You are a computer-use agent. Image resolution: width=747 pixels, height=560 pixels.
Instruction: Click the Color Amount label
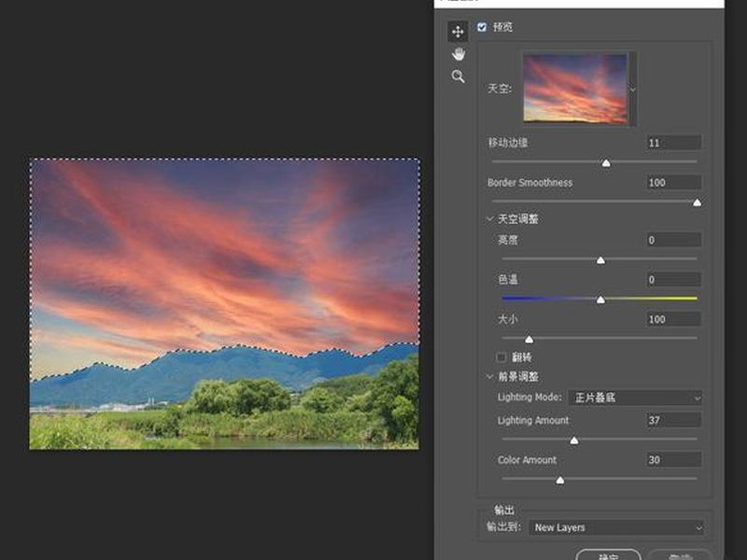point(527,460)
